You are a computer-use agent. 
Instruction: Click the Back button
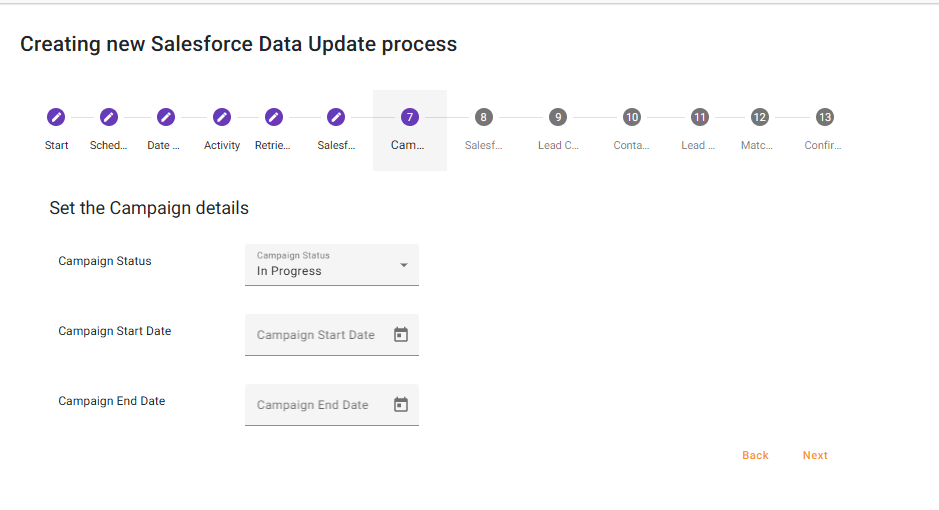tap(755, 455)
